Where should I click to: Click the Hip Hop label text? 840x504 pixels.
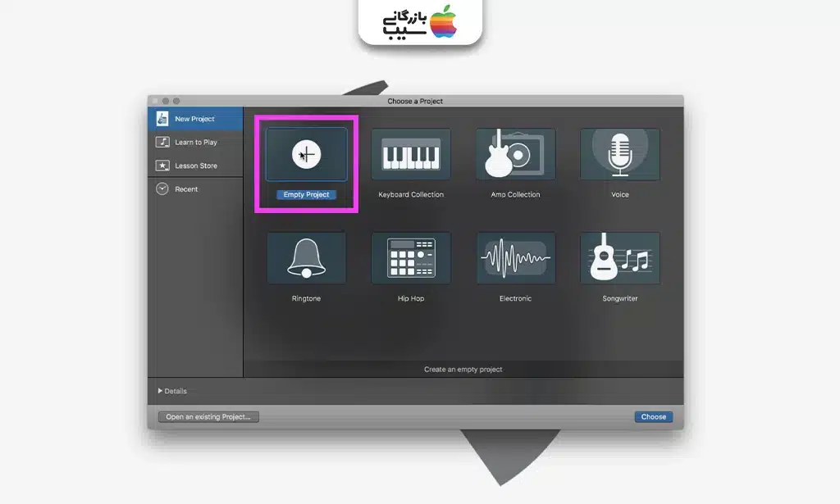[x=411, y=298]
